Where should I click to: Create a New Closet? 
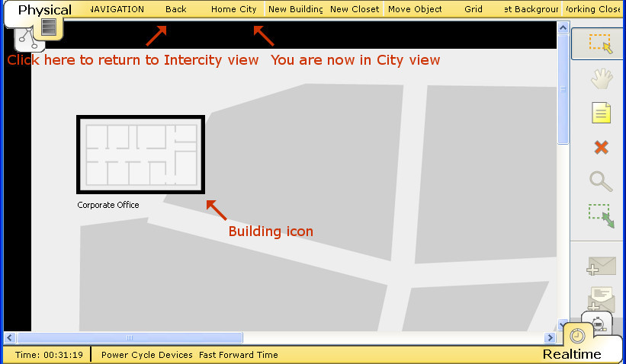(355, 9)
